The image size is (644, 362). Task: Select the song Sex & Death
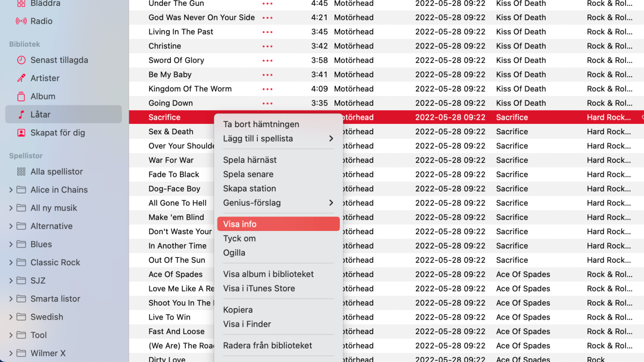(x=171, y=132)
